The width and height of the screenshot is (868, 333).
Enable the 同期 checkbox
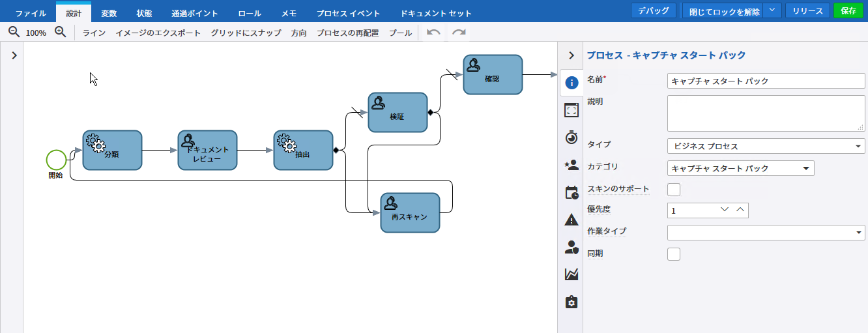674,254
